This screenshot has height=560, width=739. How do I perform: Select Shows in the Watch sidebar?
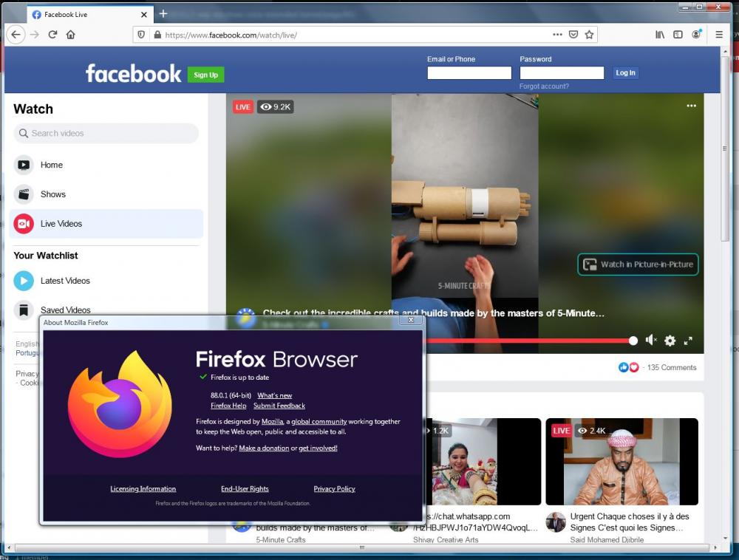tap(52, 194)
